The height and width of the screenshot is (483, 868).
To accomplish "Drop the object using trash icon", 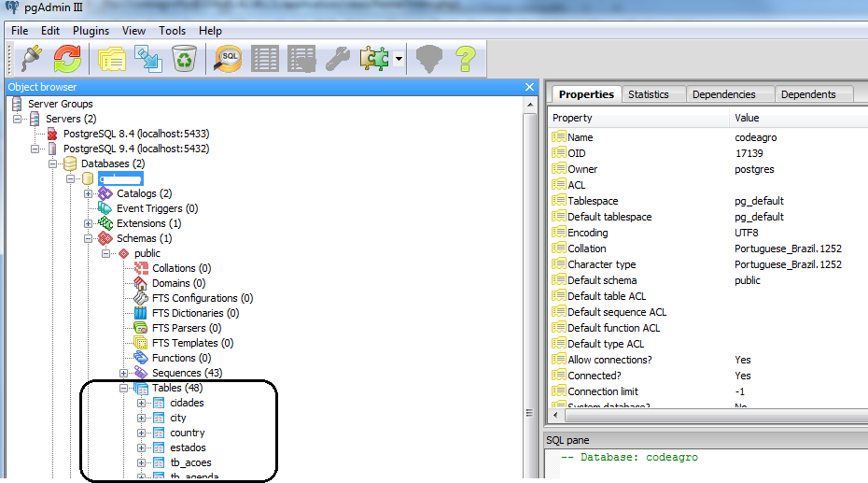I will [x=184, y=59].
